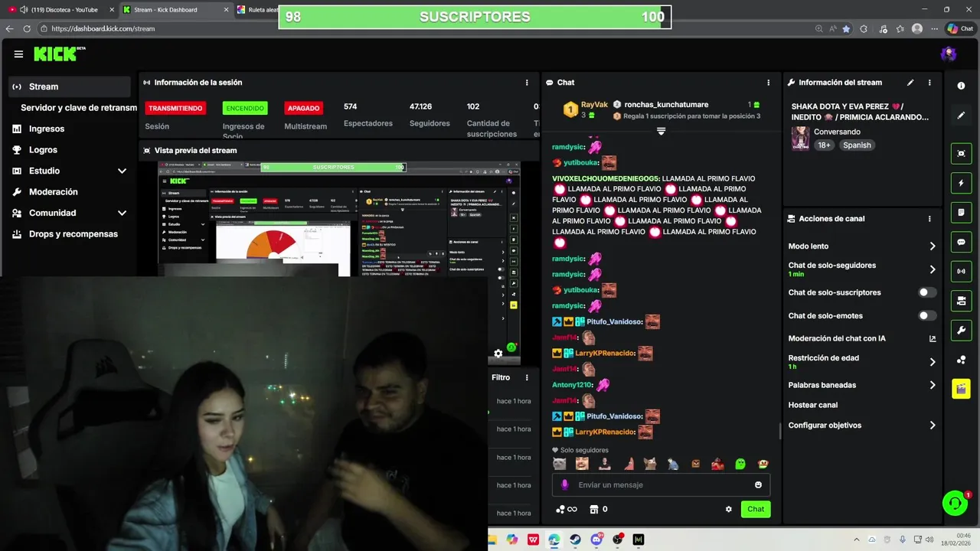Expand the Comunidad submenu chevron
Viewport: 980px width, 551px height.
point(122,213)
